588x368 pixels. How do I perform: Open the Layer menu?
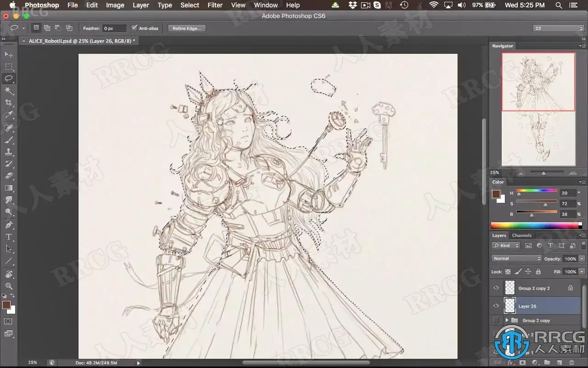coord(141,5)
